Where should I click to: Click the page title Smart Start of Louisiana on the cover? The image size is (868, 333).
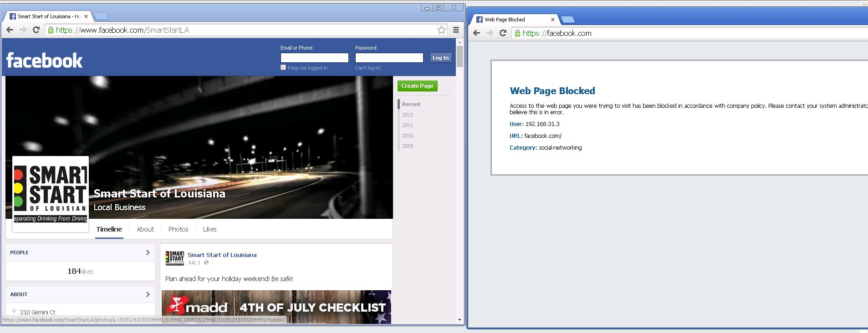tap(159, 194)
